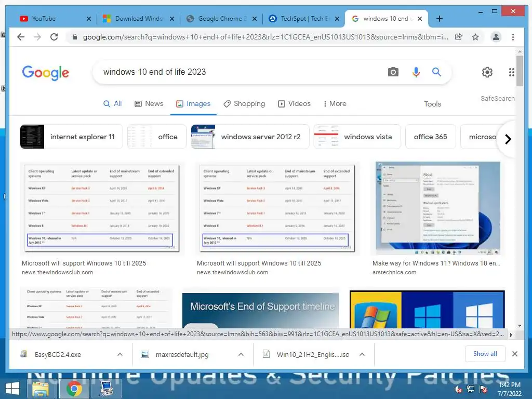Click the Chrome taskbar icon
532x399 pixels.
tap(74, 389)
